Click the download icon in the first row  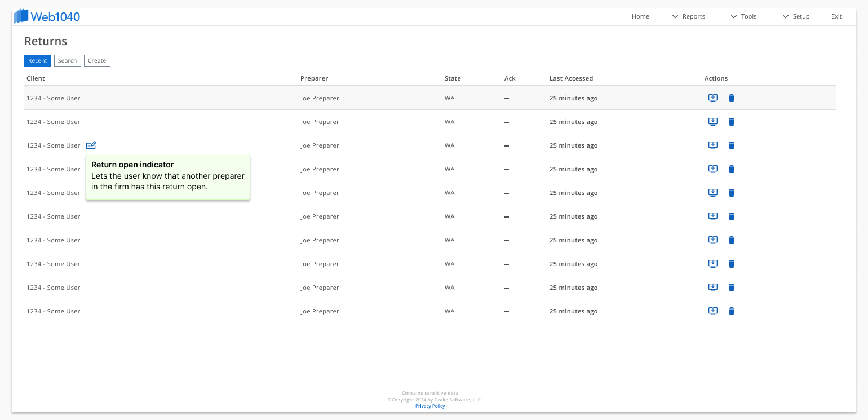[x=712, y=98]
